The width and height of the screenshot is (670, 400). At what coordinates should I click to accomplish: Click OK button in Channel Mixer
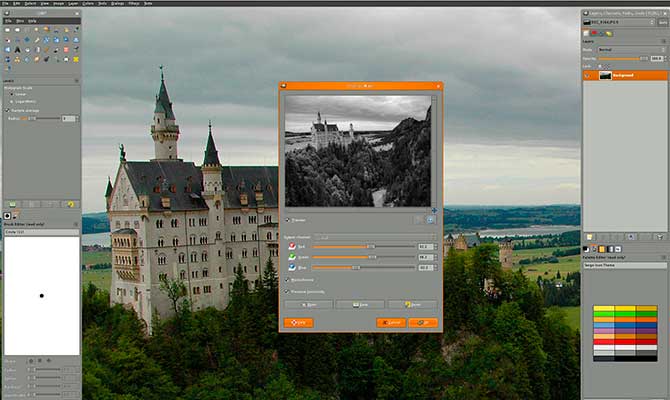pos(423,323)
